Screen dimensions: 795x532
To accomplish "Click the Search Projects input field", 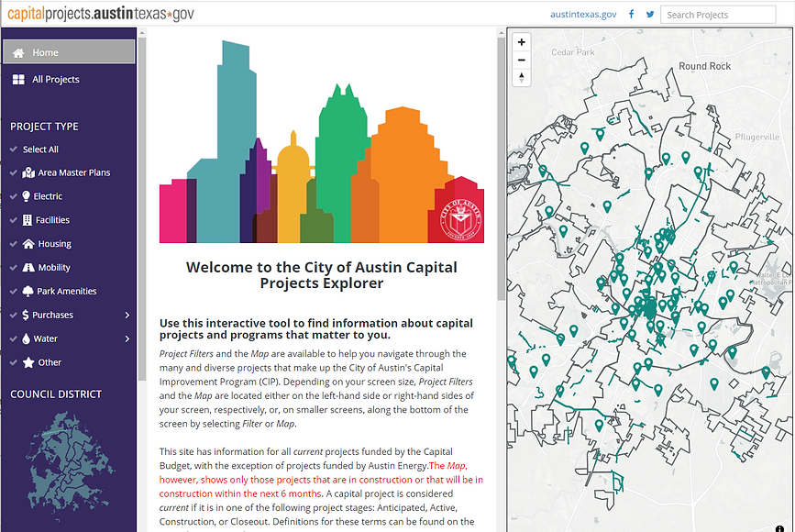I will tap(718, 15).
